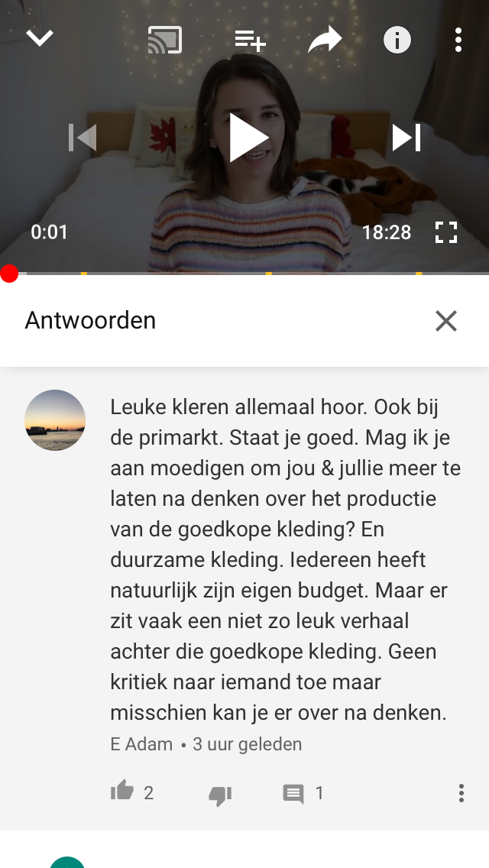Jump to the second yellow ad marker
The image size is (489, 868).
(x=269, y=274)
